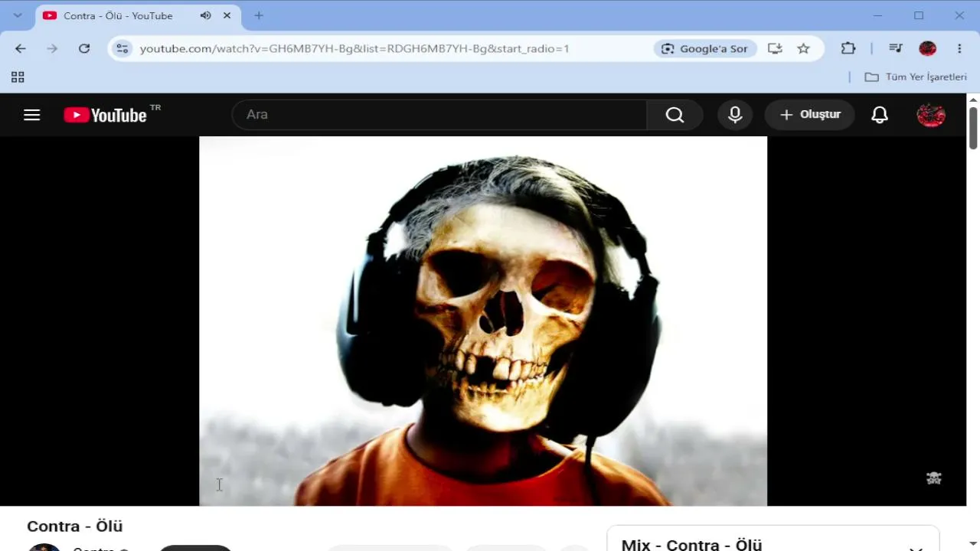Click the Mix - Contra - Ölü playlist title
Viewport: 980px width, 551px height.
(x=691, y=544)
